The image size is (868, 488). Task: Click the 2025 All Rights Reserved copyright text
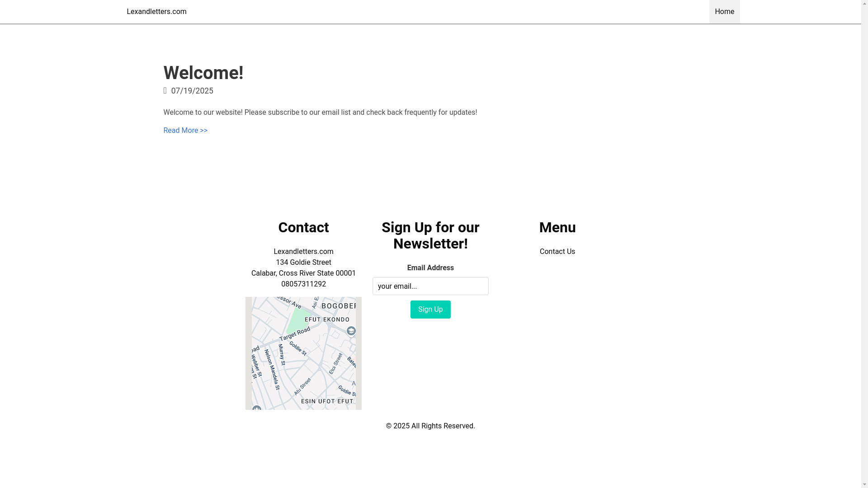coord(430,426)
